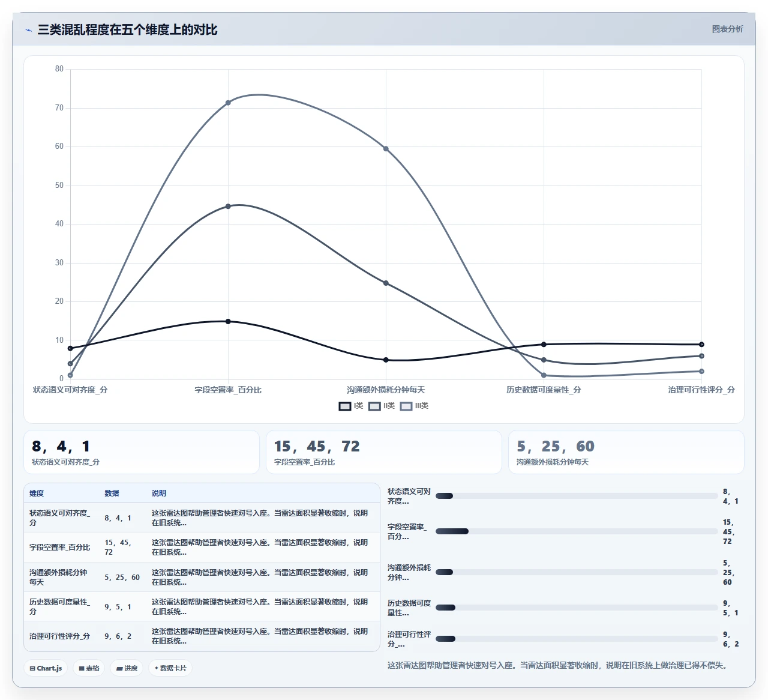Viewport: 768px width, 700px height.
Task: Toggle the I类 legend swatch
Action: tap(345, 406)
